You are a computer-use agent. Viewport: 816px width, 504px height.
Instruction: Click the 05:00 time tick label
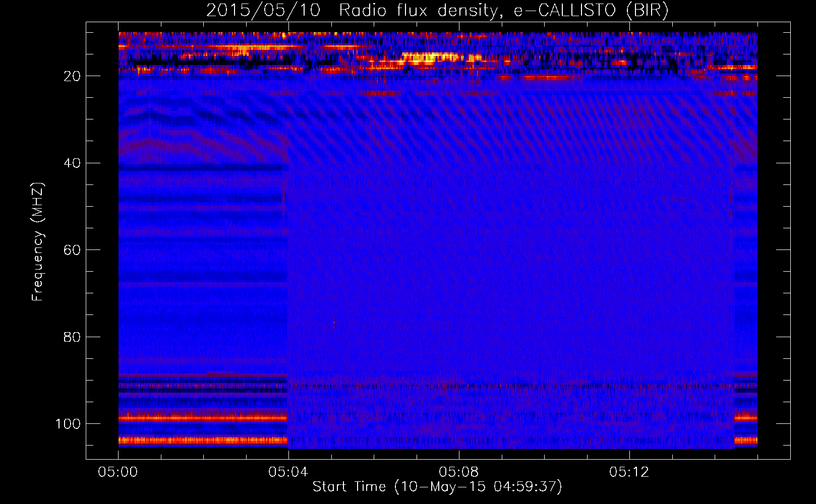click(x=118, y=472)
